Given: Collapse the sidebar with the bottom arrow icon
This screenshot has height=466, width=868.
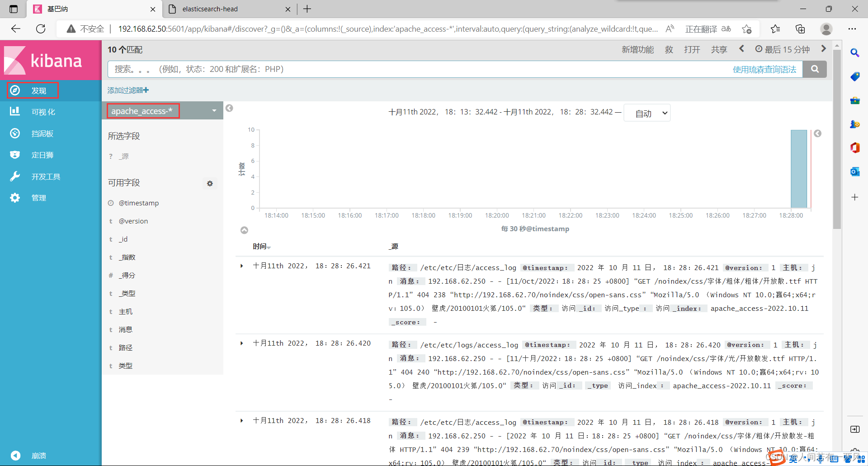Looking at the screenshot, I should pyautogui.click(x=15, y=456).
